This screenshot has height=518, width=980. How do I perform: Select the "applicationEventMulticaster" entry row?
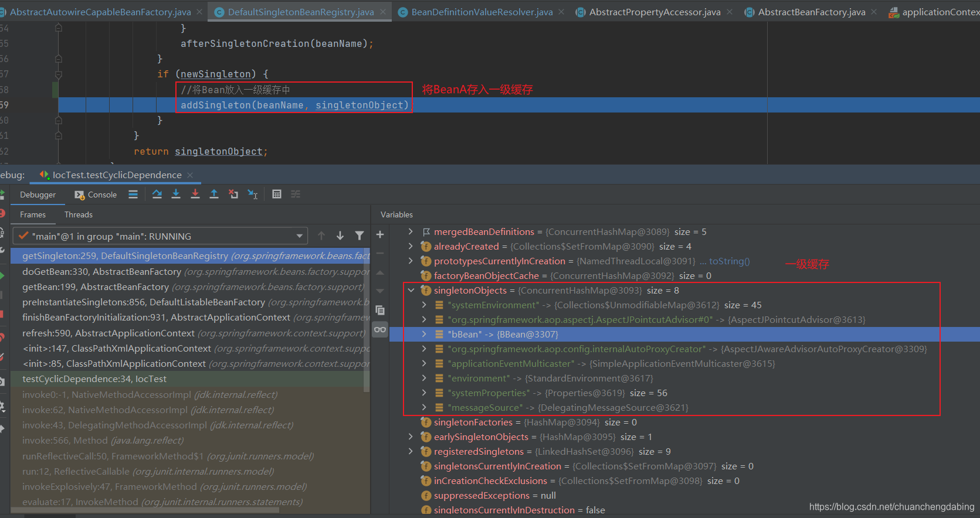coord(684,363)
